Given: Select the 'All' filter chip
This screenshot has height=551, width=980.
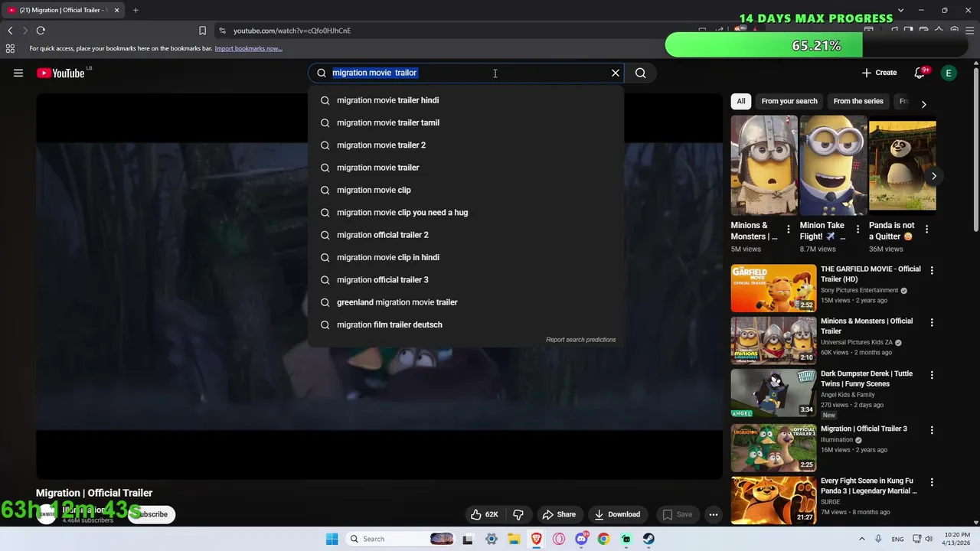Looking at the screenshot, I should (740, 101).
